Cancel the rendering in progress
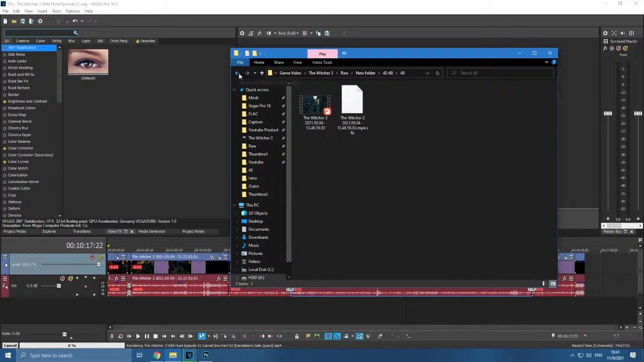Viewport: 644px width, 362px height. pyautogui.click(x=10, y=345)
